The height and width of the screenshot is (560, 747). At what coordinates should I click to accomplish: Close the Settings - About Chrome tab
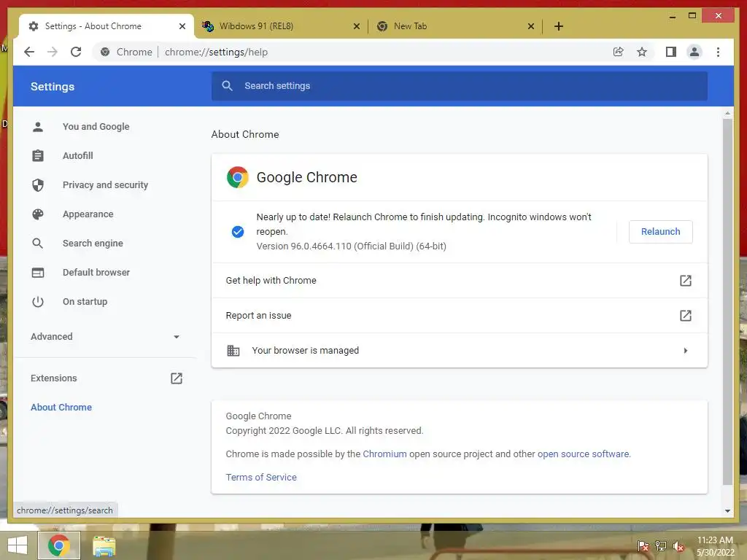(182, 26)
